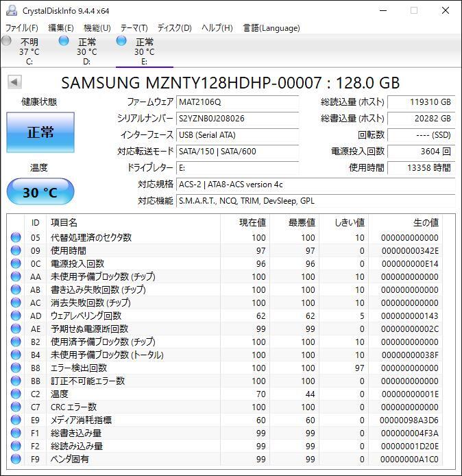Click the status orb of attribute AB
The height and width of the screenshot is (476, 462).
(x=16, y=289)
